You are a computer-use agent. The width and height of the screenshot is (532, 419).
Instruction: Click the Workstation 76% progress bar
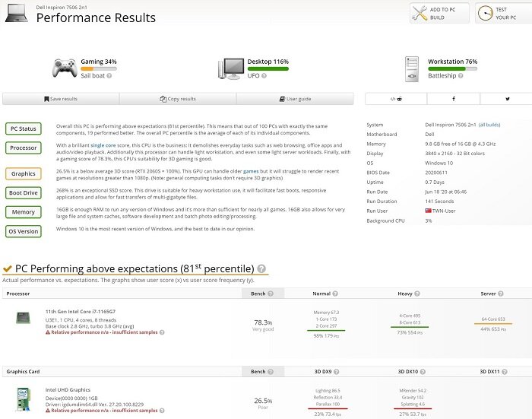coord(453,68)
